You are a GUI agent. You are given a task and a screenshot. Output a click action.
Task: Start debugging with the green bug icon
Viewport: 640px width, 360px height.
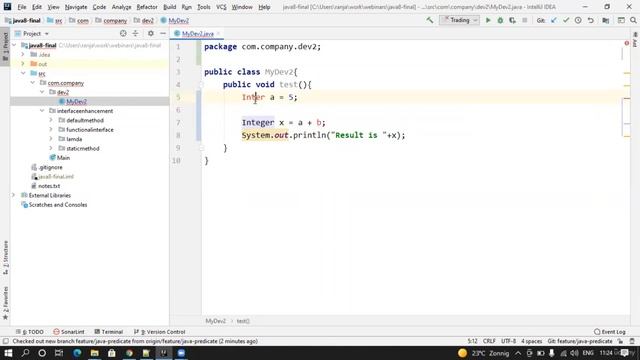point(500,20)
